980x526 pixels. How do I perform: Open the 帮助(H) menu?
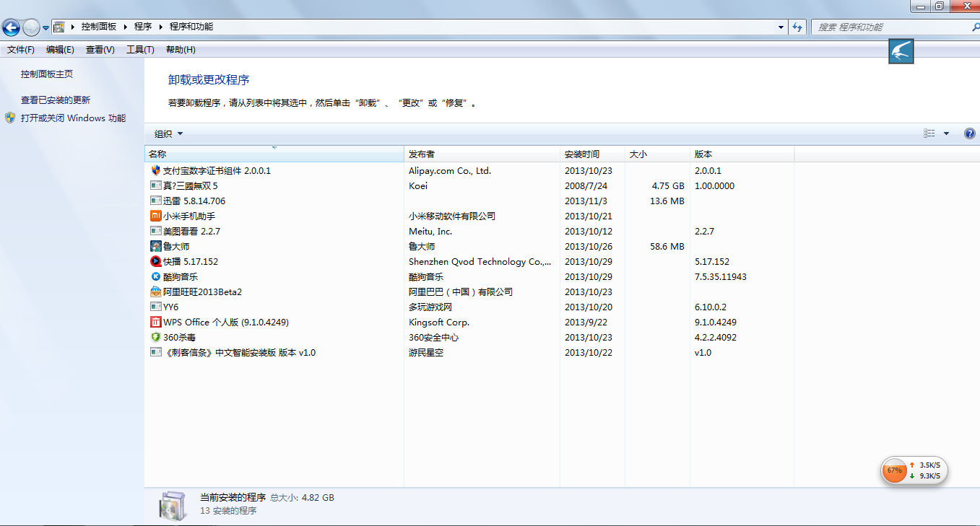181,50
